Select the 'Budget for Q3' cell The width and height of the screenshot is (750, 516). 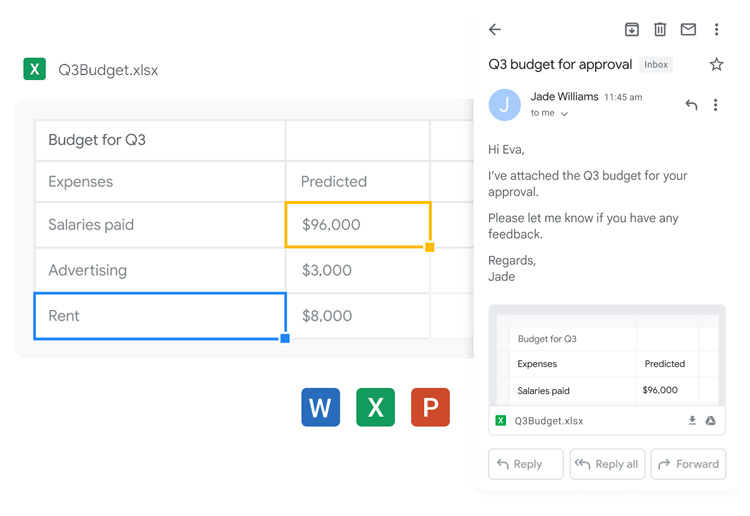160,141
